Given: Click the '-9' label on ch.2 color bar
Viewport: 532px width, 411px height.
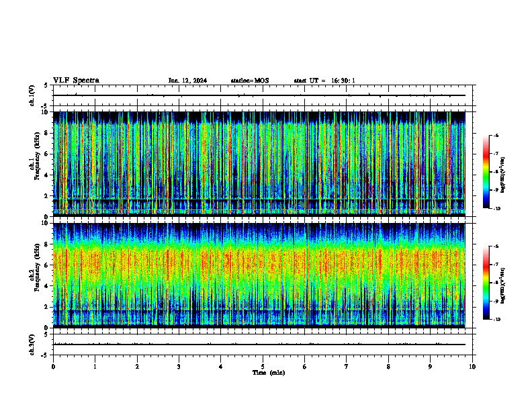Looking at the screenshot, I should tap(496, 301).
